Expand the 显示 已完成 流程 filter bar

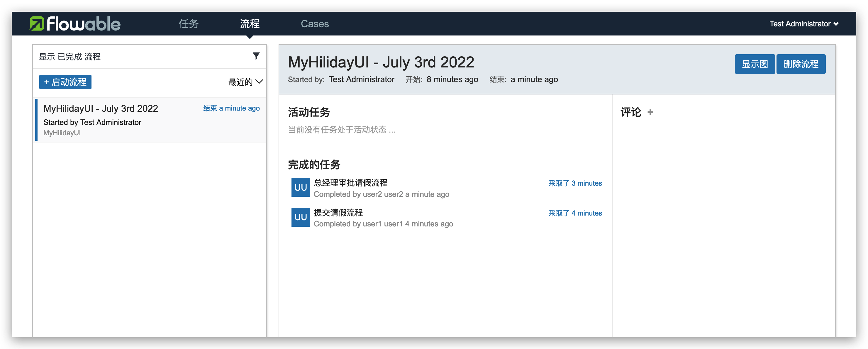point(70,57)
